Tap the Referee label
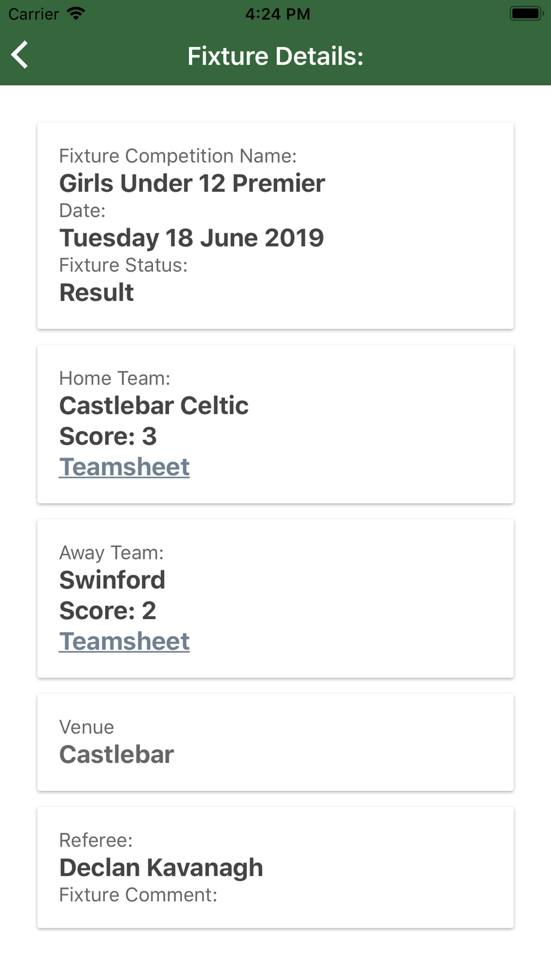This screenshot has height=980, width=551. pos(96,840)
